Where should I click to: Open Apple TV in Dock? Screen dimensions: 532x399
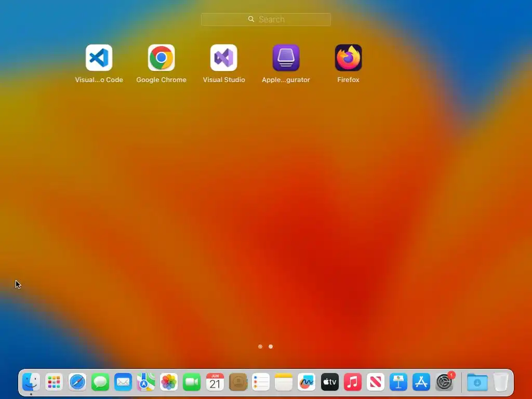[x=329, y=382]
